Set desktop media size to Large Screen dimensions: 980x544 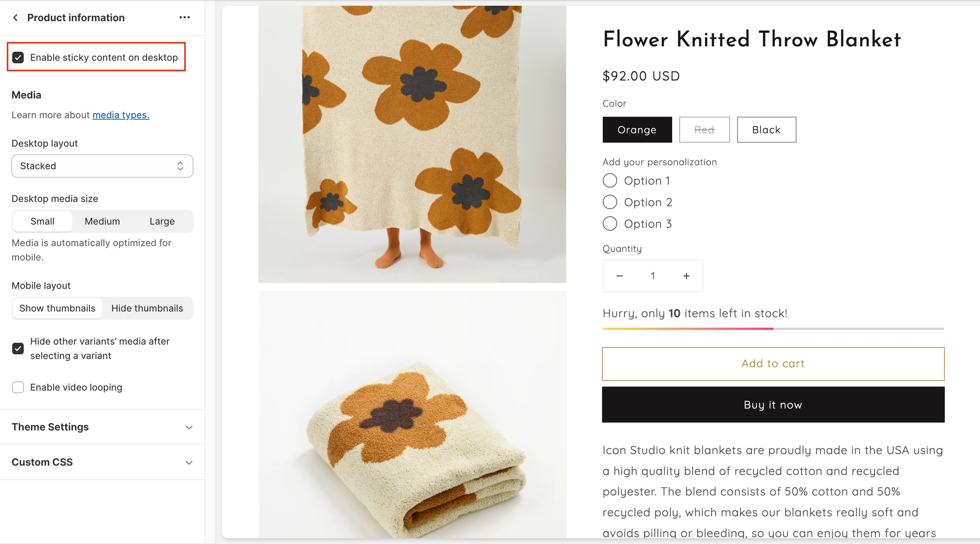coord(162,221)
